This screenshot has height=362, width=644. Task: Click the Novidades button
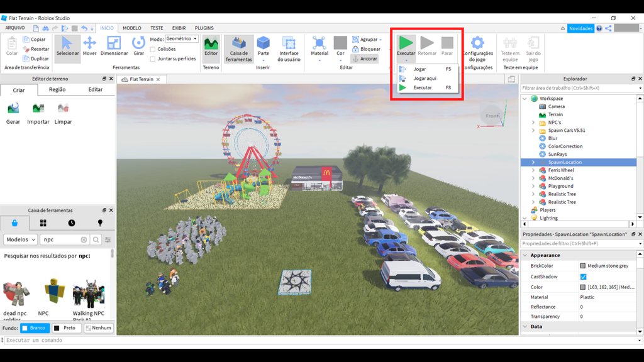tap(580, 28)
